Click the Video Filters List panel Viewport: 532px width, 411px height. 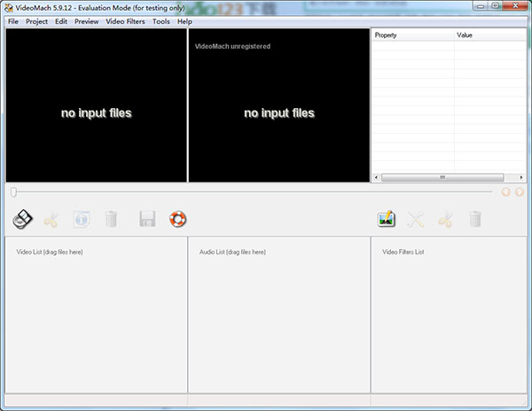(x=449, y=314)
